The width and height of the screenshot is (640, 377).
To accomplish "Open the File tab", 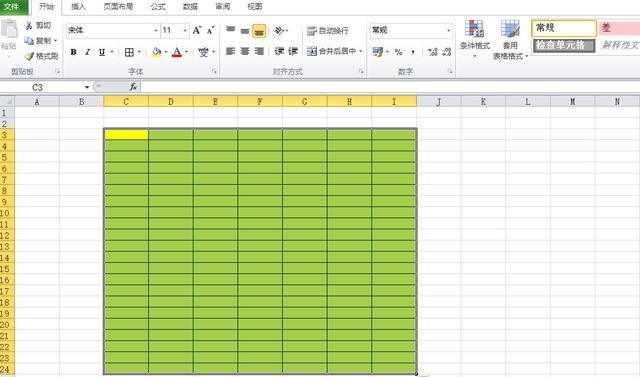I will coord(13,7).
